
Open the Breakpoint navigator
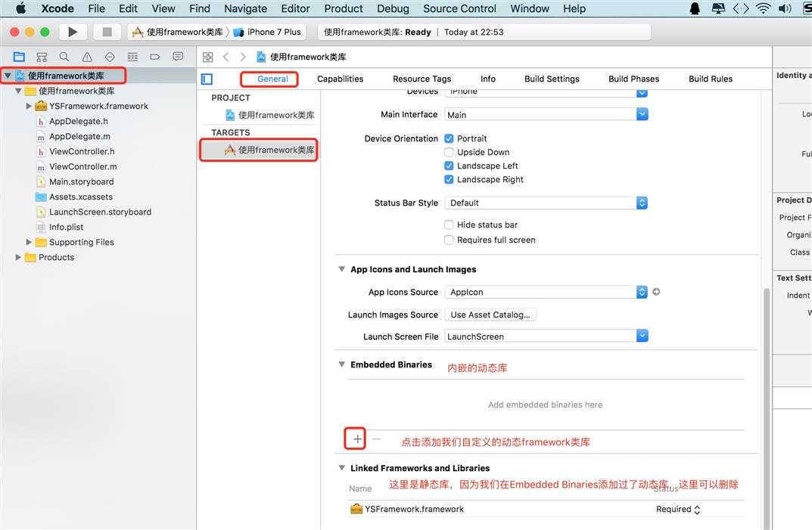(x=155, y=57)
